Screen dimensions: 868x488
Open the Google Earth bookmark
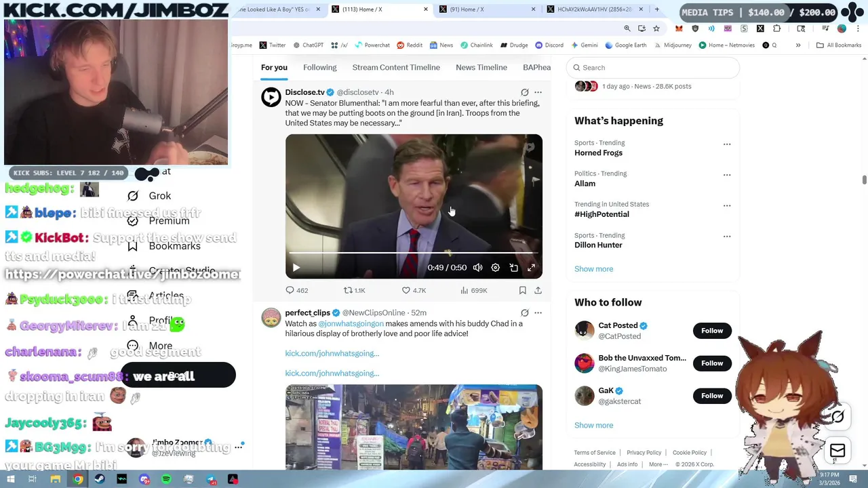(x=625, y=45)
